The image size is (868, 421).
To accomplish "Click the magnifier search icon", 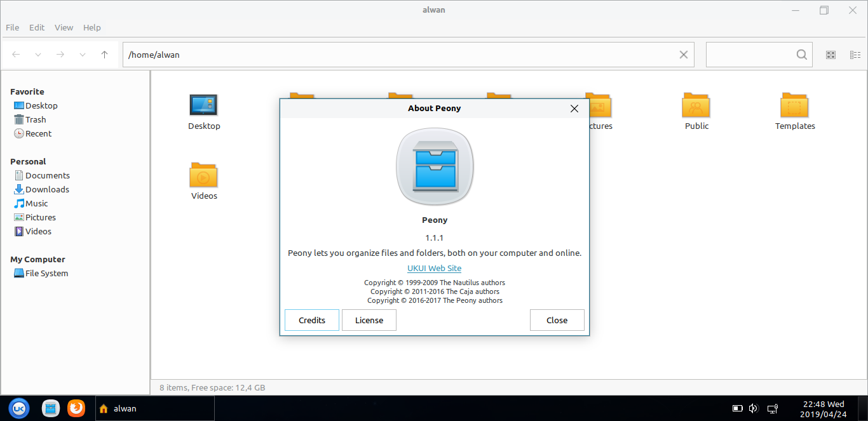I will [802, 55].
